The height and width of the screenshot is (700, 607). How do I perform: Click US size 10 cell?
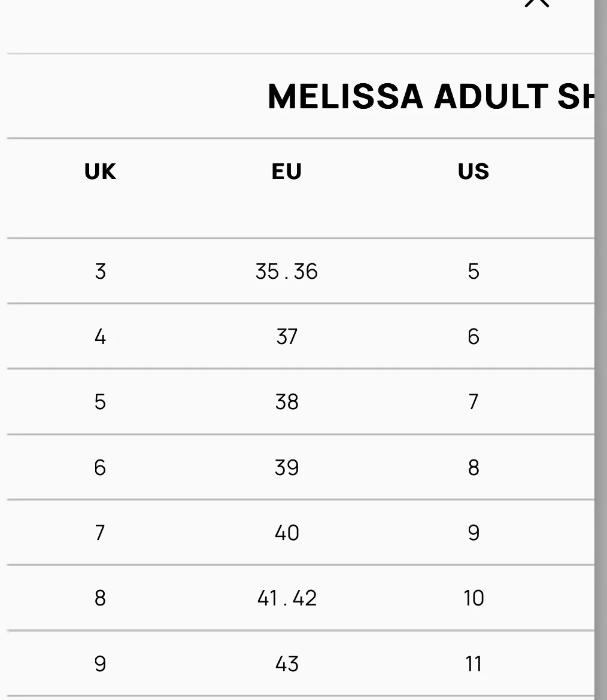coord(474,598)
